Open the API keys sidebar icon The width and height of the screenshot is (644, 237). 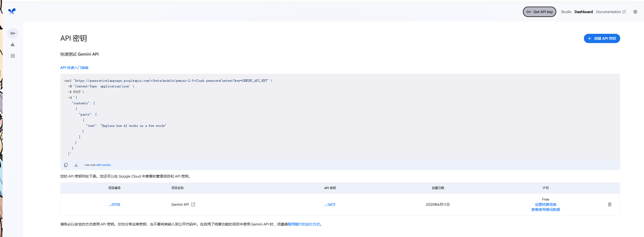tap(13, 33)
